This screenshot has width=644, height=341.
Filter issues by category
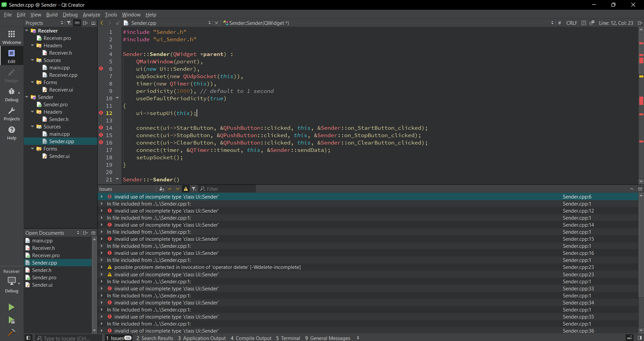tap(194, 189)
